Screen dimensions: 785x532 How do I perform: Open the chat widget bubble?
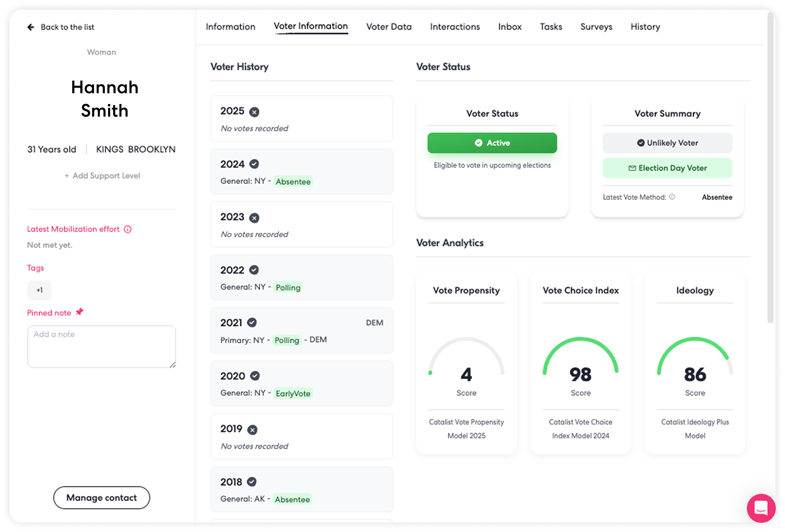click(761, 508)
